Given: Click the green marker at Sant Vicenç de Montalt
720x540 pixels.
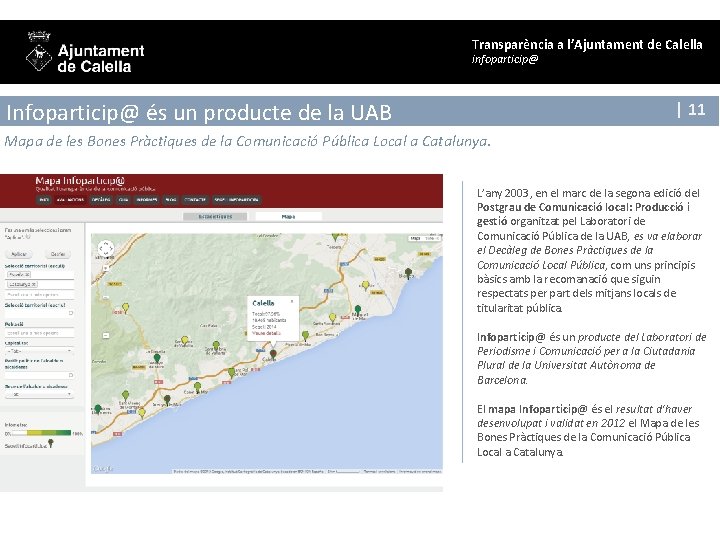Looking at the screenshot, I should (125, 395).
